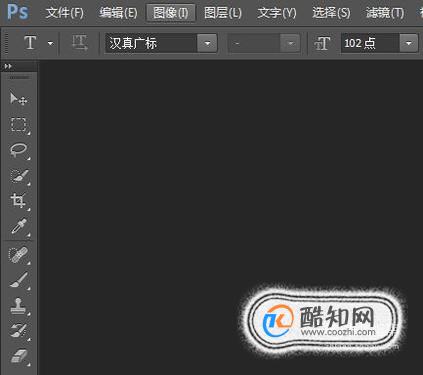
Task: Choose the Lasso tool
Action: 18,150
